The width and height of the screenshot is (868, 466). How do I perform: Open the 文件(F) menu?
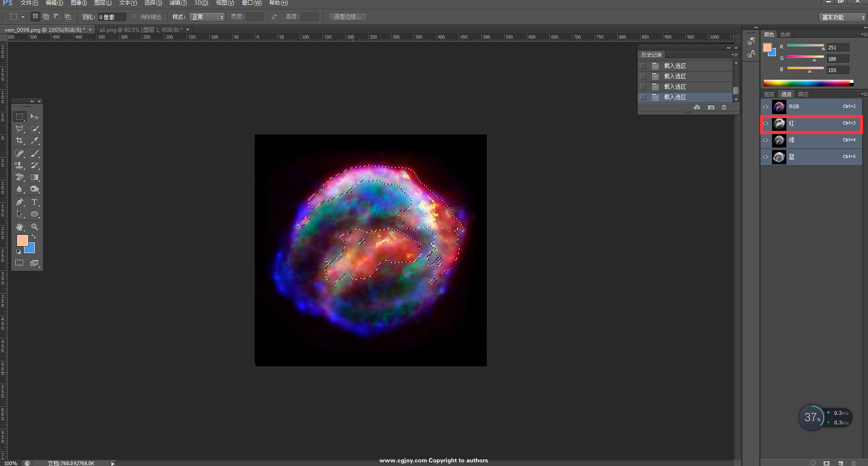click(x=29, y=3)
